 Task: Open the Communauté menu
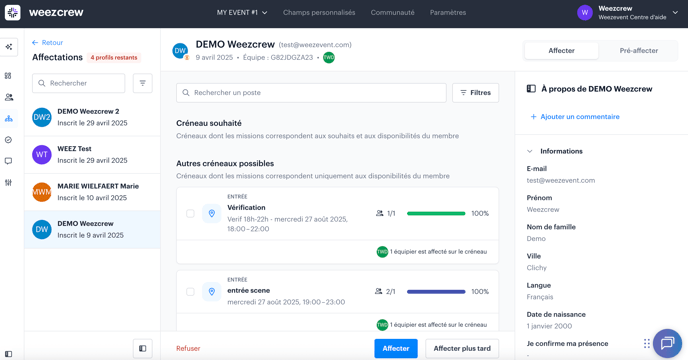(x=392, y=13)
